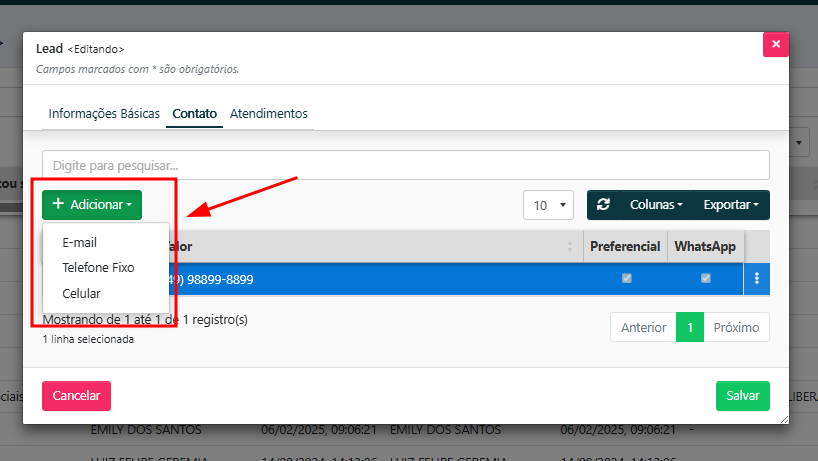Click the Salvar button
The height and width of the screenshot is (461, 818).
(x=742, y=396)
